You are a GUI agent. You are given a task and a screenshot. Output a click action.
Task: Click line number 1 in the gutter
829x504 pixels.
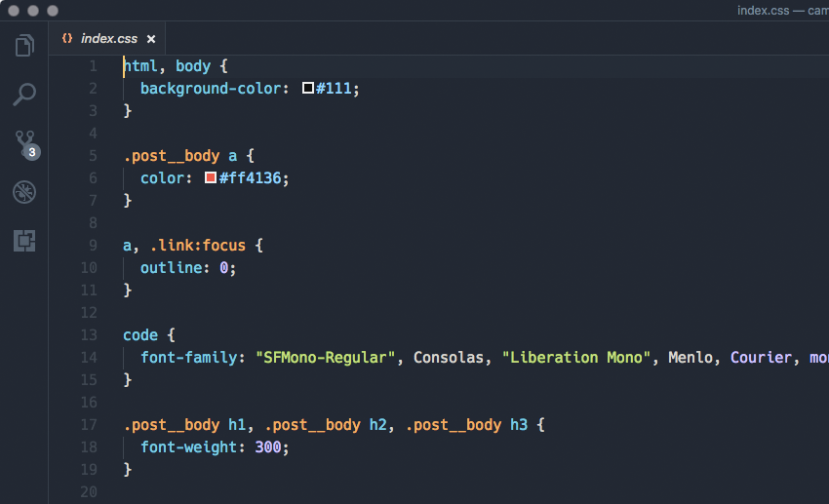pos(93,66)
